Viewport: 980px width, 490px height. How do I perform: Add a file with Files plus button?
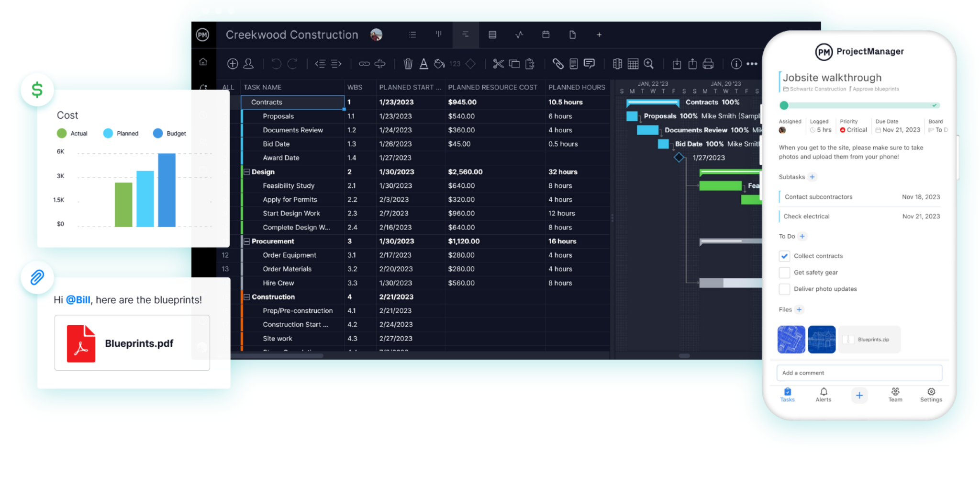point(799,309)
